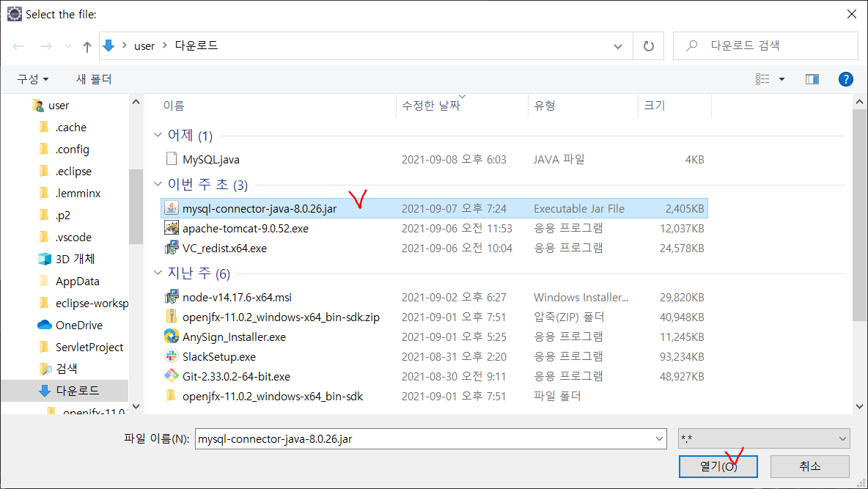This screenshot has height=489, width=868.
Task: Click 다운로드 in the address breadcrumb
Action: 196,45
